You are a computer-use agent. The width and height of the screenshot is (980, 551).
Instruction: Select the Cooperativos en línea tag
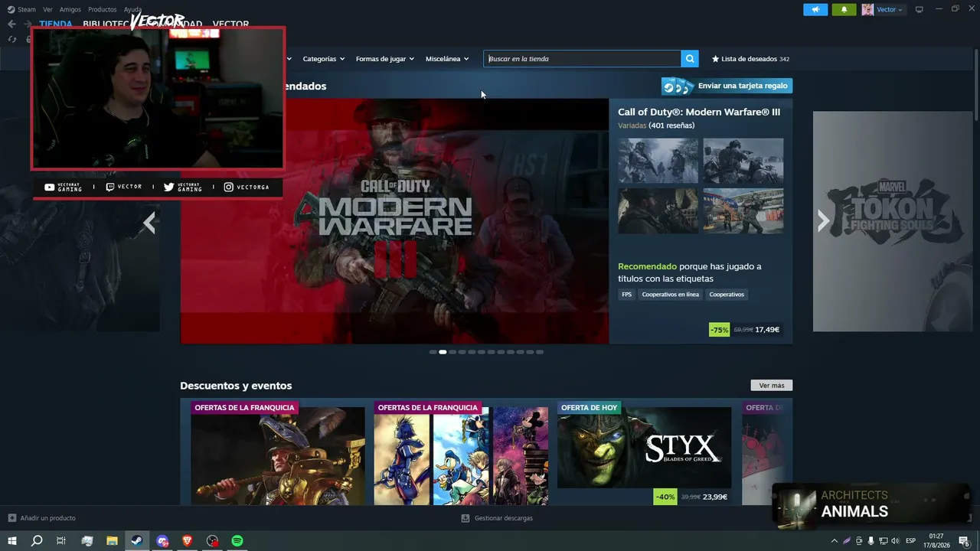point(671,295)
